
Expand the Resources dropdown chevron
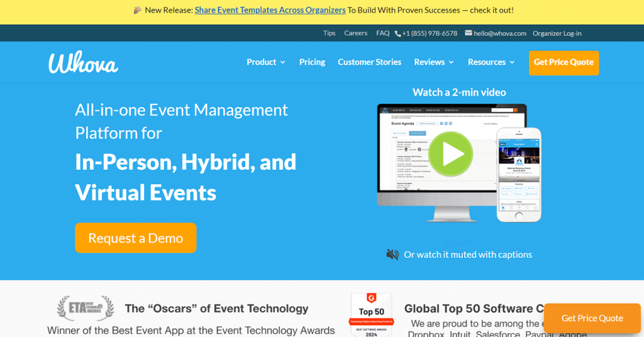(x=512, y=62)
